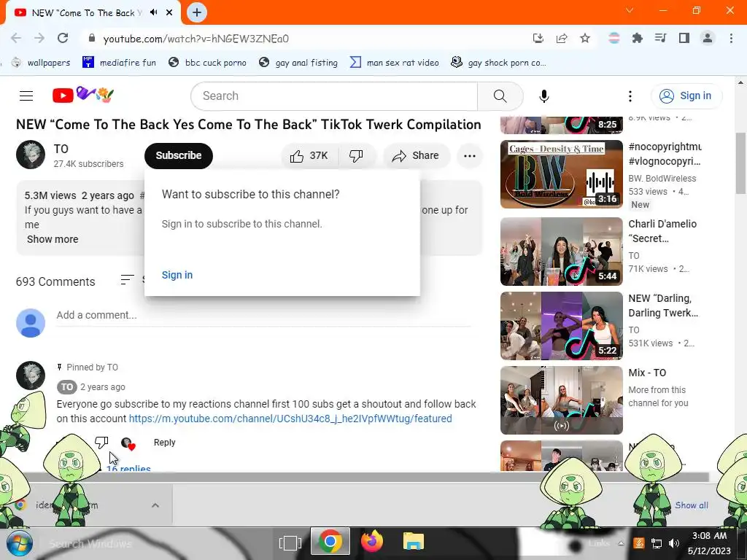747x560 pixels.
Task: Click Sign in inside the subscribe popup
Action: (177, 275)
